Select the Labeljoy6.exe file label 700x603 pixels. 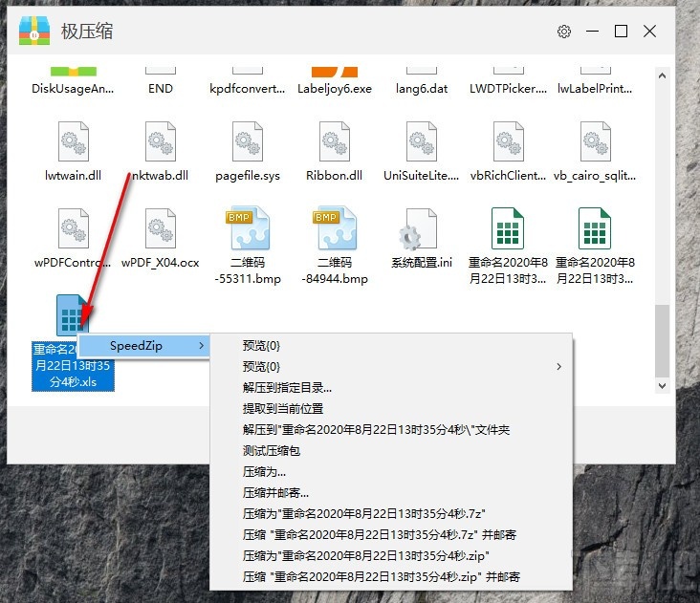pos(335,89)
